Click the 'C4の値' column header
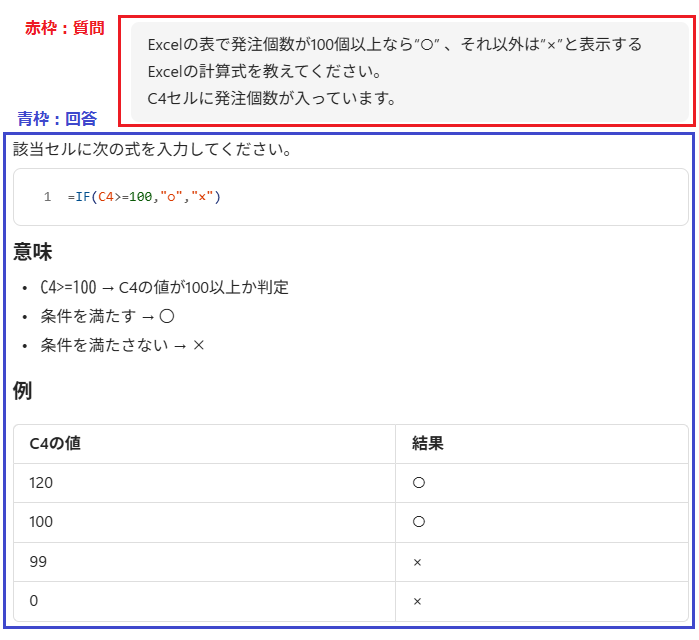The image size is (699, 640). click(x=205, y=444)
